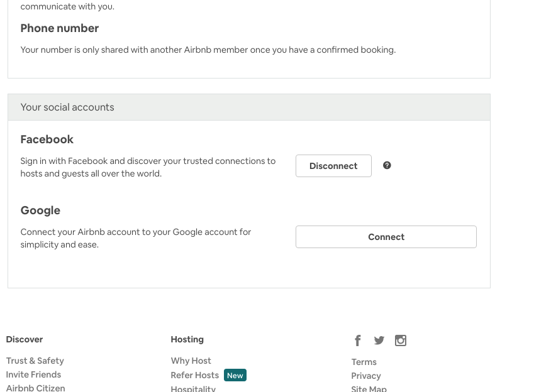Click the Instagram icon in the footer
Viewport: 534px width, 392px height.
401,340
